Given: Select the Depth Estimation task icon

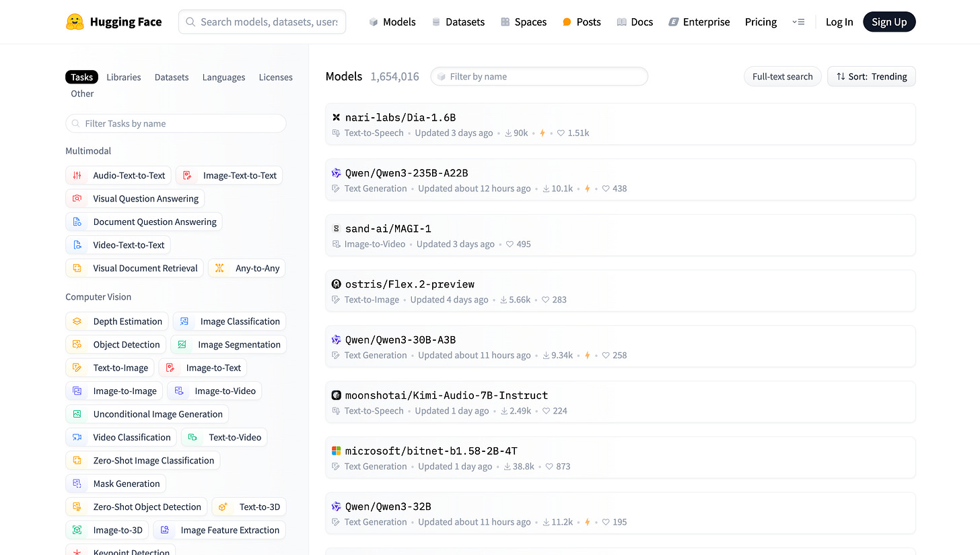Looking at the screenshot, I should [x=77, y=321].
